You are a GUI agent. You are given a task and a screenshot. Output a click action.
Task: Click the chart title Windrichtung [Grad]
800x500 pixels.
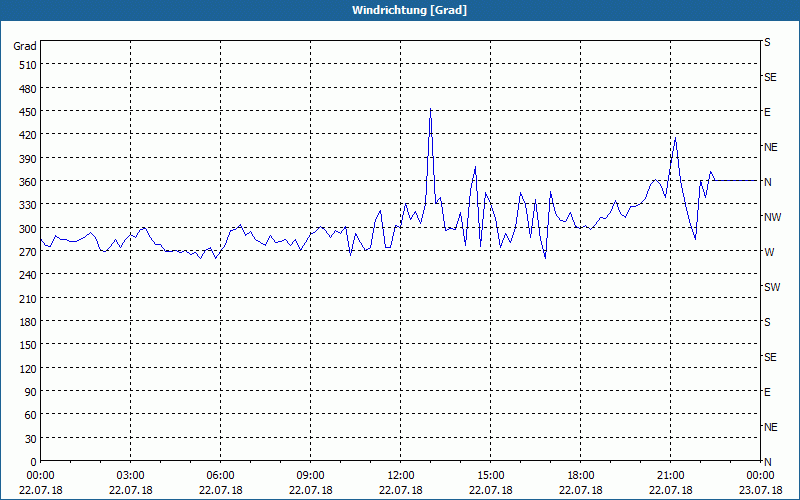click(409, 10)
